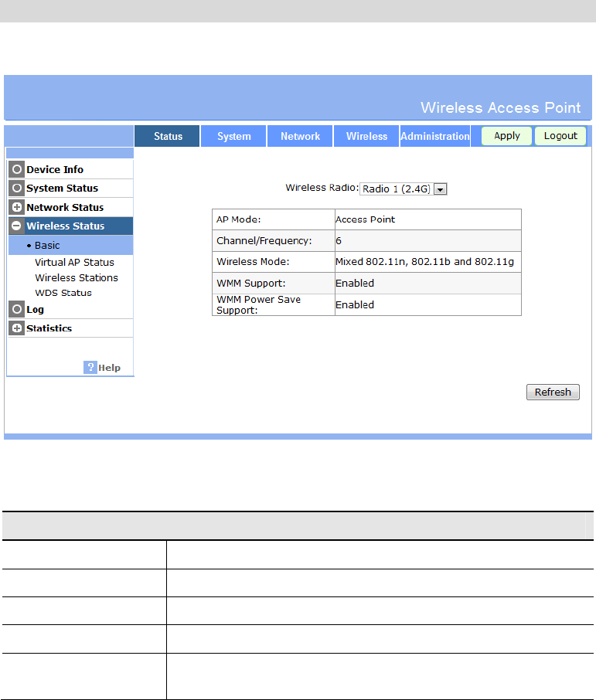This screenshot has width=596, height=700.
Task: Click the WMM Support label
Action: pos(250,284)
